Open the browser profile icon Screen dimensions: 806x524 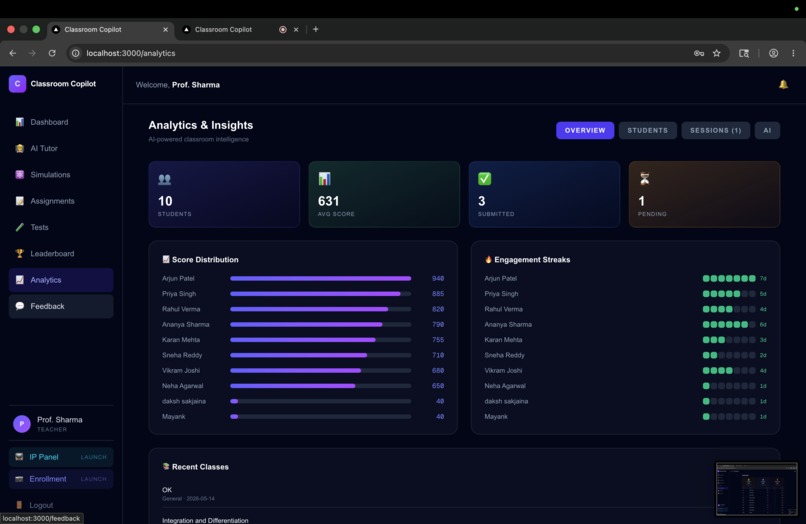[x=773, y=53]
